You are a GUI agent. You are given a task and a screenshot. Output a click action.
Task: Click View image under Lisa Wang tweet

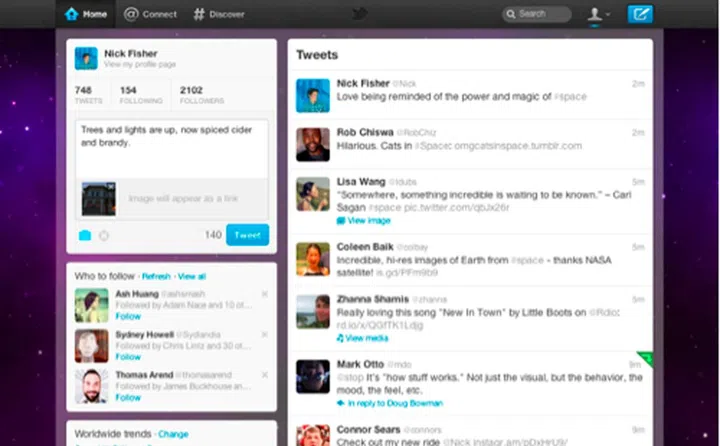tap(364, 220)
